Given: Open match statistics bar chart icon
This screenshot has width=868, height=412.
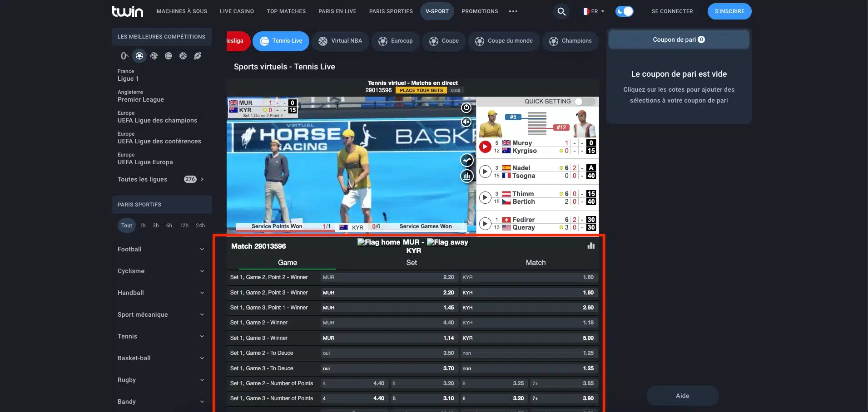Looking at the screenshot, I should pyautogui.click(x=591, y=245).
